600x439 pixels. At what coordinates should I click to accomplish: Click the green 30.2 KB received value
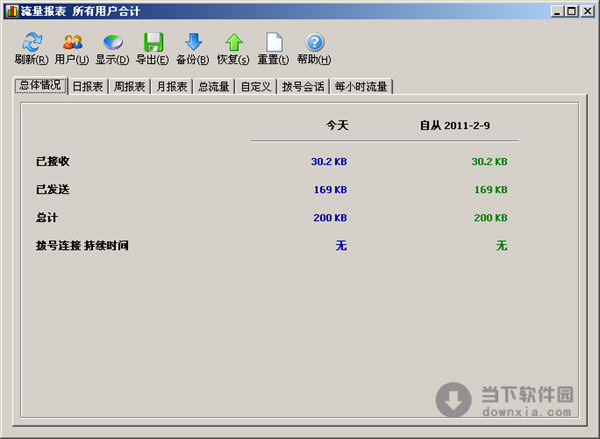[489, 162]
